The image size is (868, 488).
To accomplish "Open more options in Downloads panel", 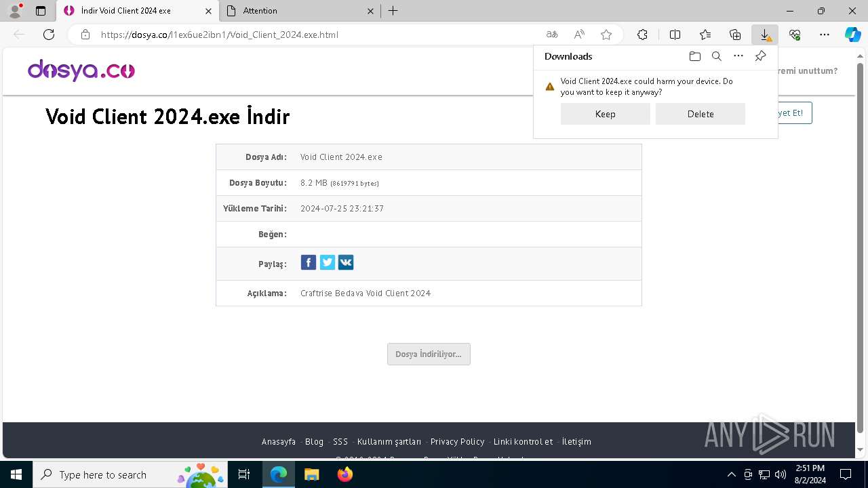I will tap(738, 56).
